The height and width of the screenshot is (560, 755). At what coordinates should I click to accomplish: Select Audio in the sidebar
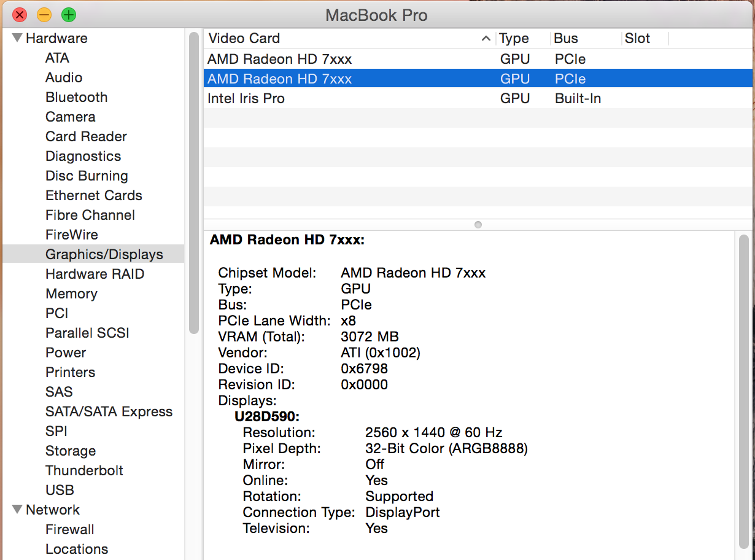tap(64, 78)
